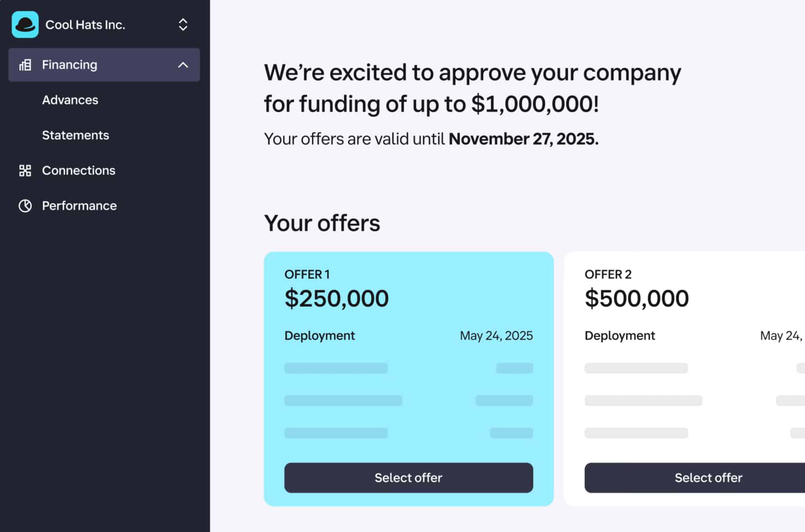Click the May 24, 2025 deployment date on Offer 1
The height and width of the screenshot is (532, 805).
coord(496,335)
